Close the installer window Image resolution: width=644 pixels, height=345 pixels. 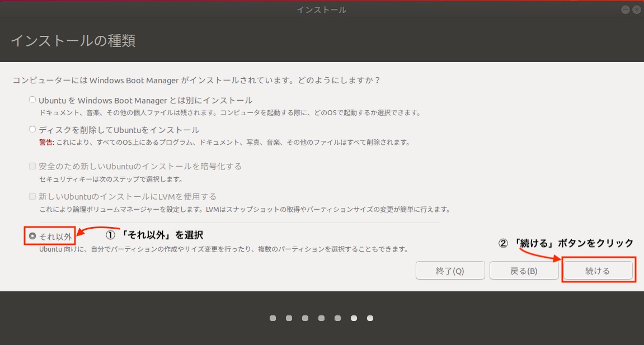click(x=636, y=10)
